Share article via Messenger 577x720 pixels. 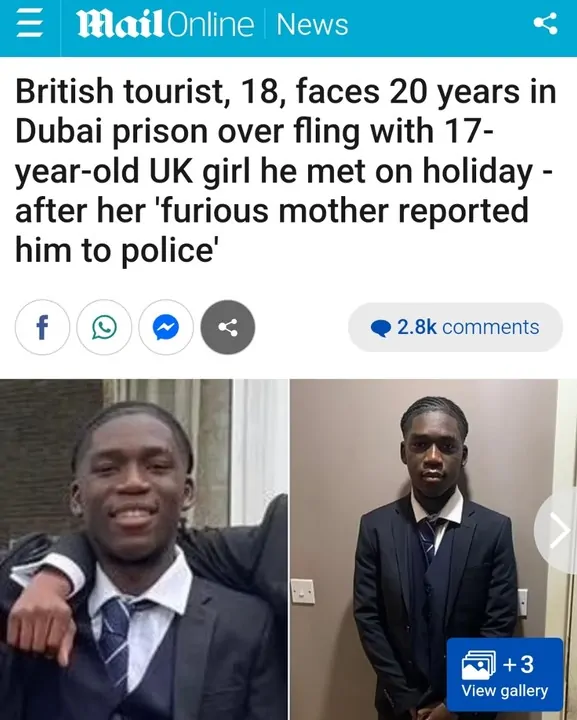click(166, 327)
